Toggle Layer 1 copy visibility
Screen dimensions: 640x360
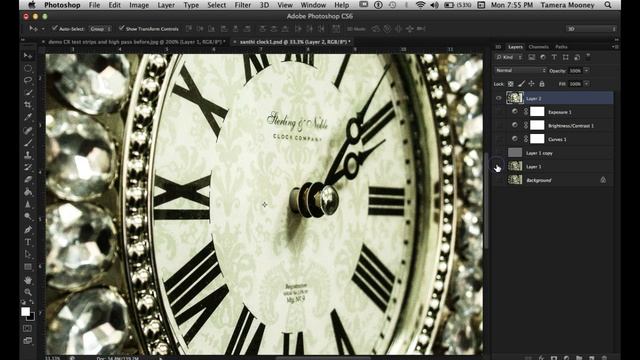click(498, 153)
